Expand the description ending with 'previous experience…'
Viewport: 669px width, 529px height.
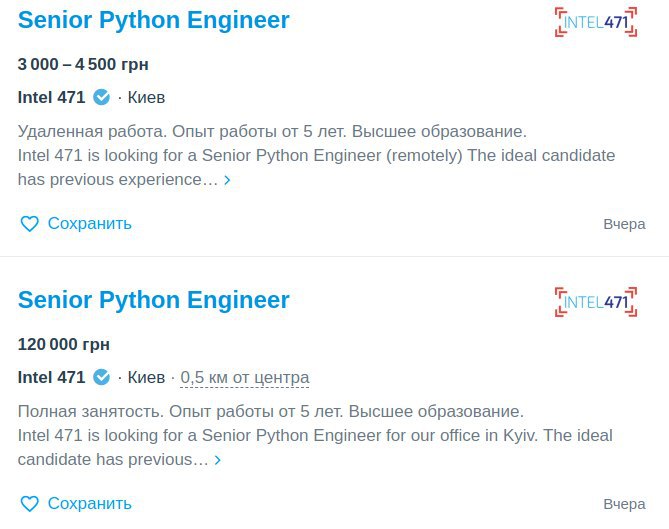(x=227, y=180)
